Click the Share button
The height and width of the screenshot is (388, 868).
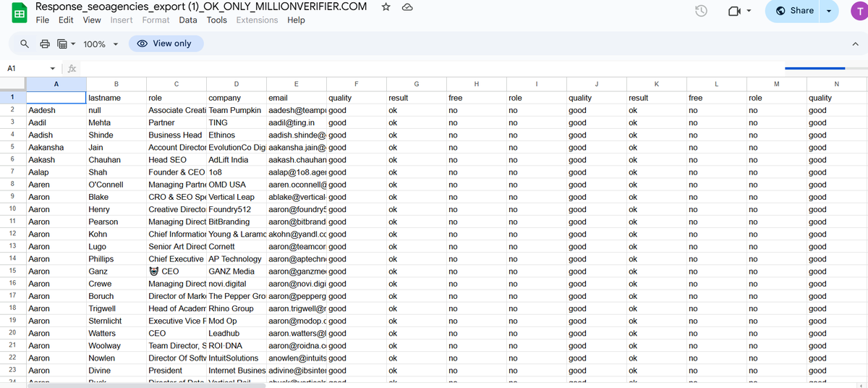[794, 11]
